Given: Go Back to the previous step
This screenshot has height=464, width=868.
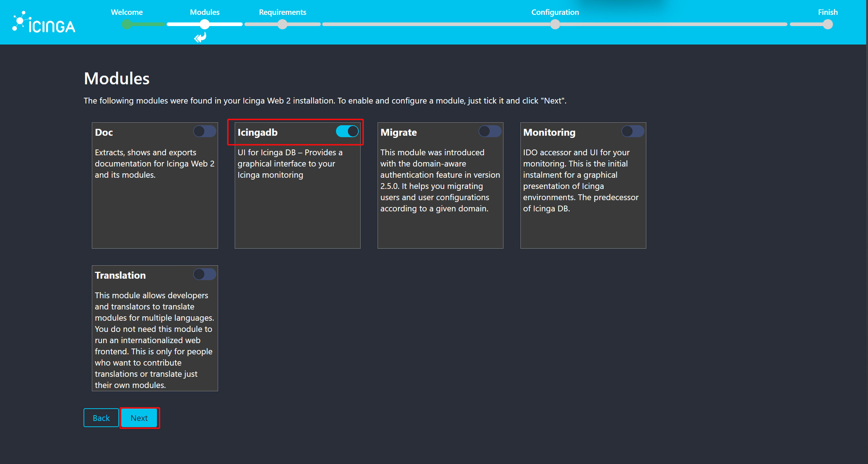Looking at the screenshot, I should (101, 418).
